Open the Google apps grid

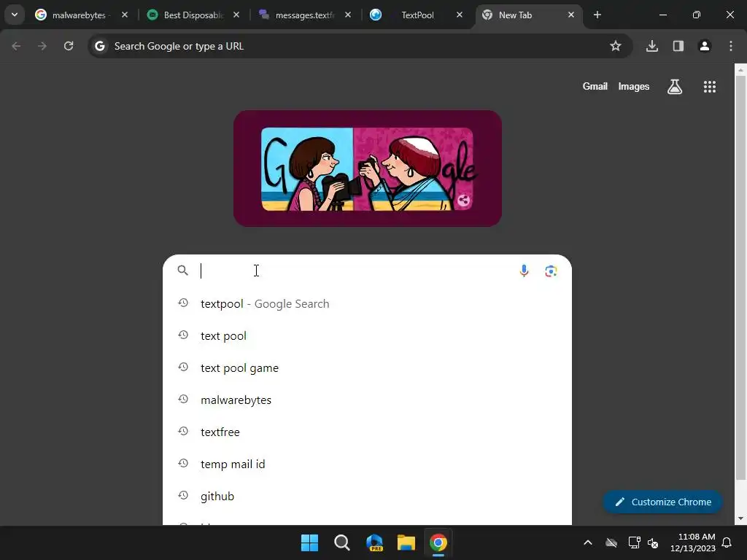tap(710, 87)
